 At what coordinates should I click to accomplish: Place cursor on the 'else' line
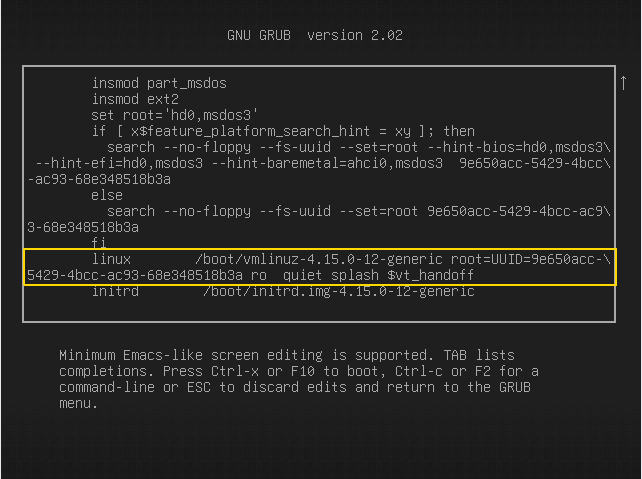107,195
